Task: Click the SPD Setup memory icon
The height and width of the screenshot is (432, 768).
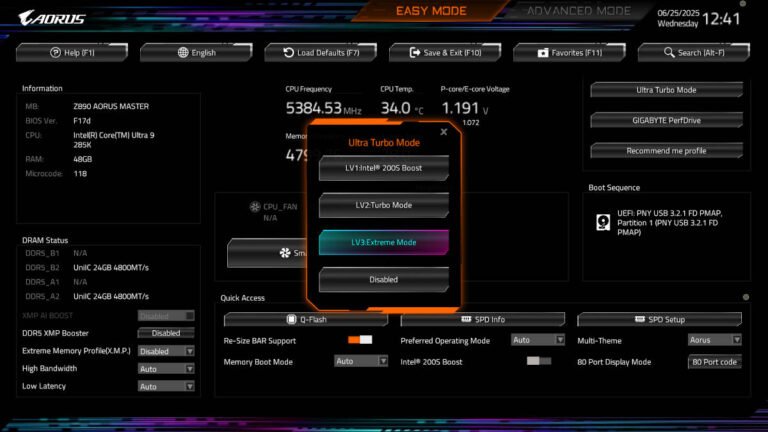Action: click(640, 319)
